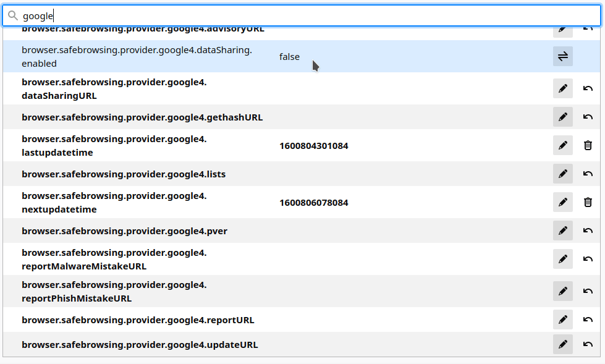
Task: Edit the gethashURL preference
Action: [562, 117]
